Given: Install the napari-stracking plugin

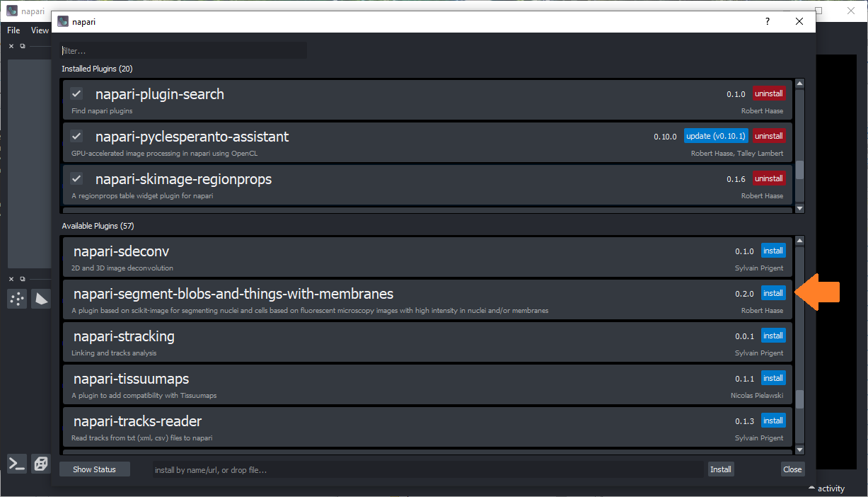Looking at the screenshot, I should click(773, 336).
